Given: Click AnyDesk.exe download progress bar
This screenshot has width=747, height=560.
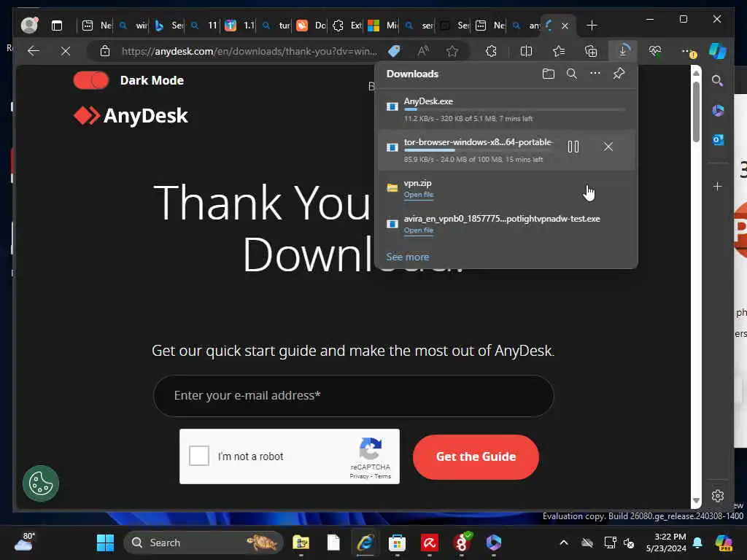Looking at the screenshot, I should tap(514, 110).
